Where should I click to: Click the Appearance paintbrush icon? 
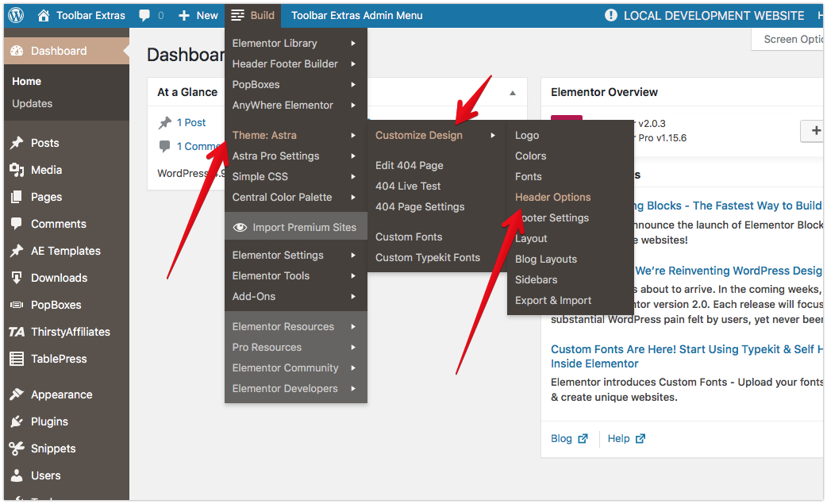click(x=17, y=394)
